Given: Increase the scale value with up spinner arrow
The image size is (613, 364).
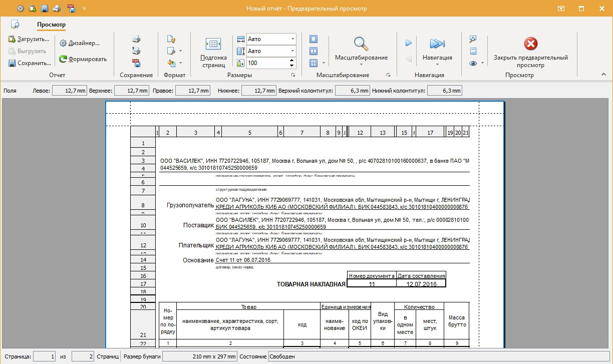Looking at the screenshot, I should pos(291,61).
